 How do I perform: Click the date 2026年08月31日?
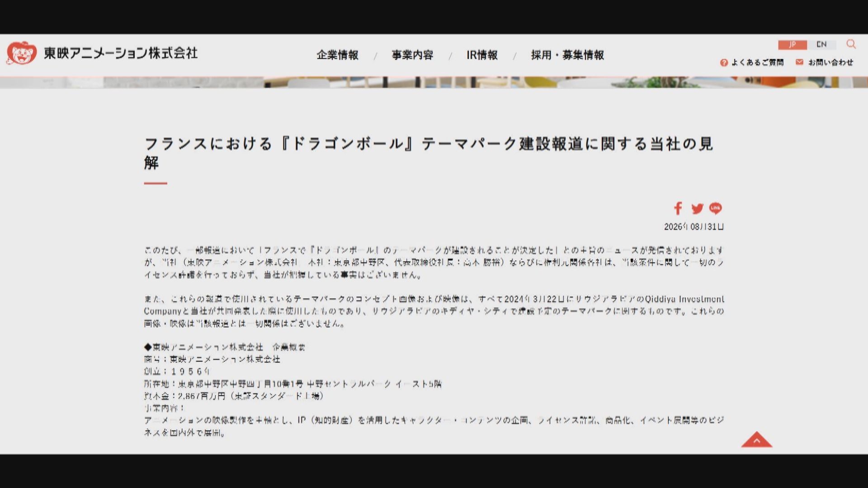693,227
